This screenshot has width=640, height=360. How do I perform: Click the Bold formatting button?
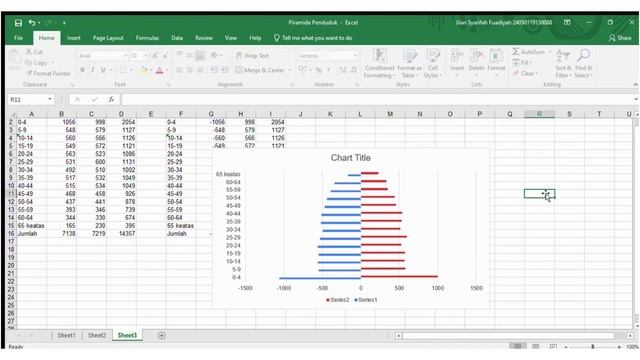[82, 70]
